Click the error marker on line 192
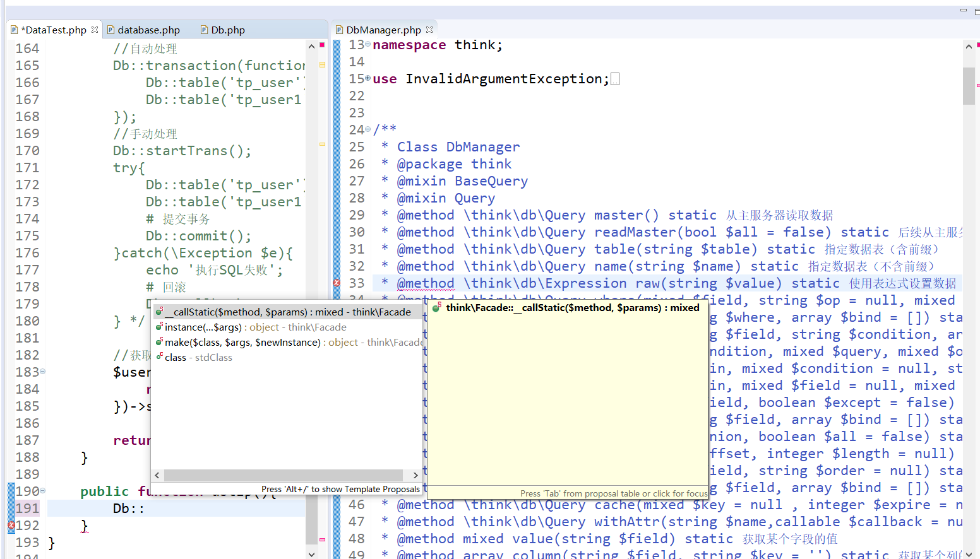 click(x=11, y=525)
